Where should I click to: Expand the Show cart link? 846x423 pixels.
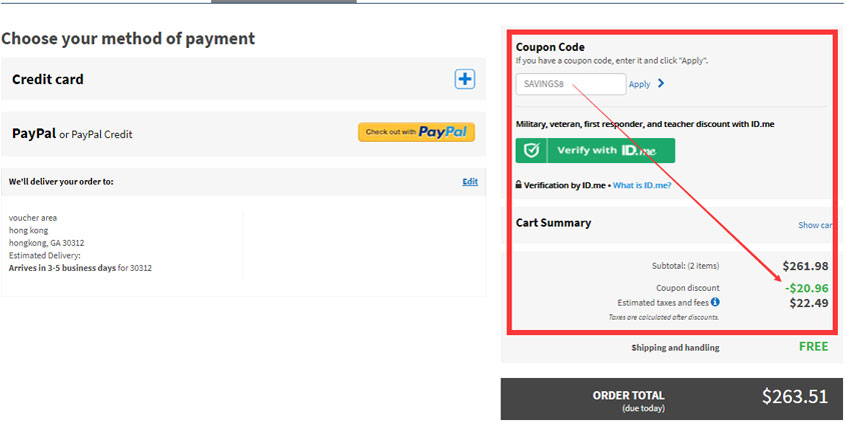[x=814, y=225]
